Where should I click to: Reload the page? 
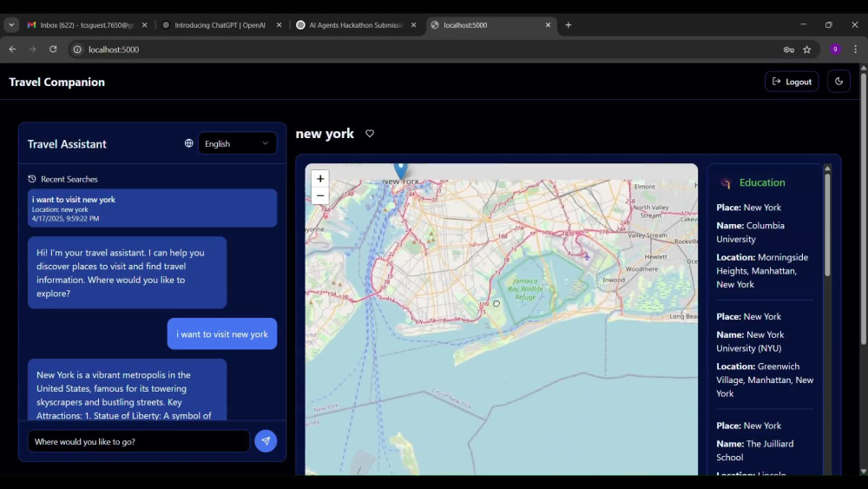pos(53,50)
